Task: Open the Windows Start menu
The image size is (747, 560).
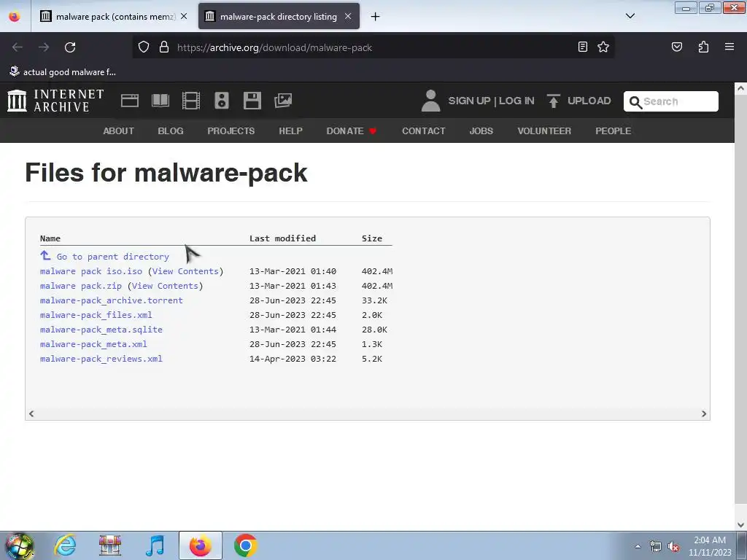Action: pyautogui.click(x=19, y=545)
